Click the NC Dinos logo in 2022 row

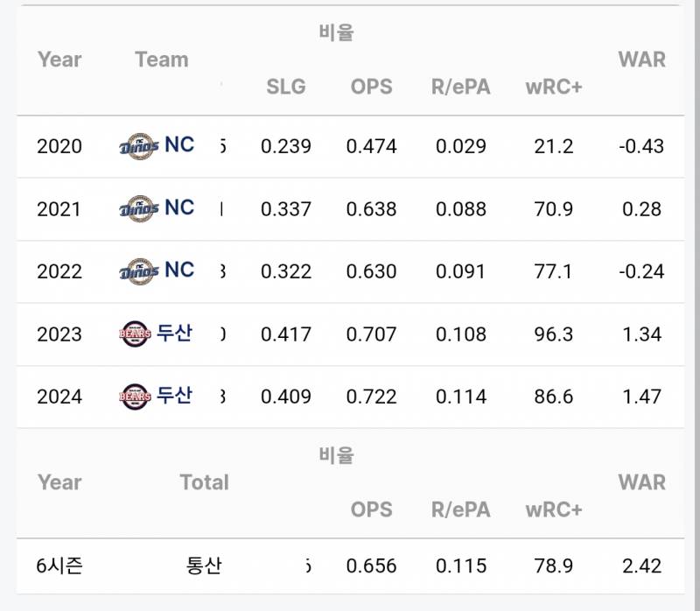(139, 271)
